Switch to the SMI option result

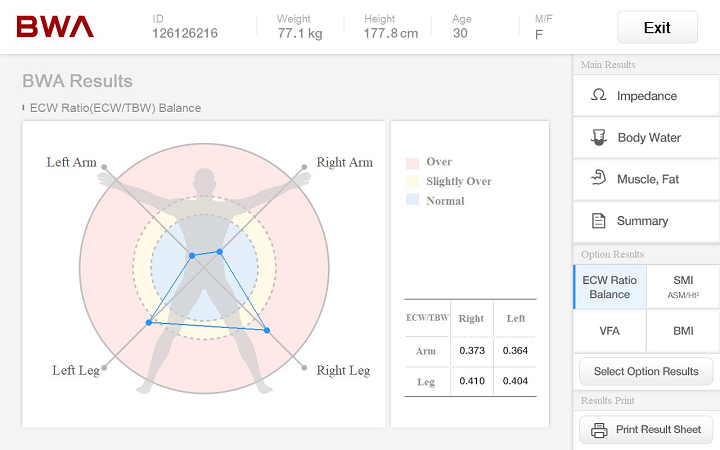(683, 287)
